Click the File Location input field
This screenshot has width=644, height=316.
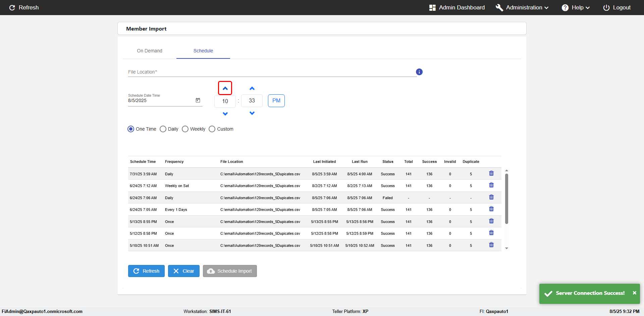(x=272, y=72)
